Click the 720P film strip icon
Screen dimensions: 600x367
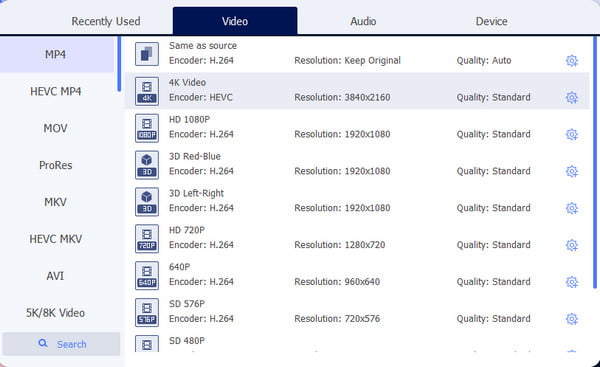pos(147,238)
